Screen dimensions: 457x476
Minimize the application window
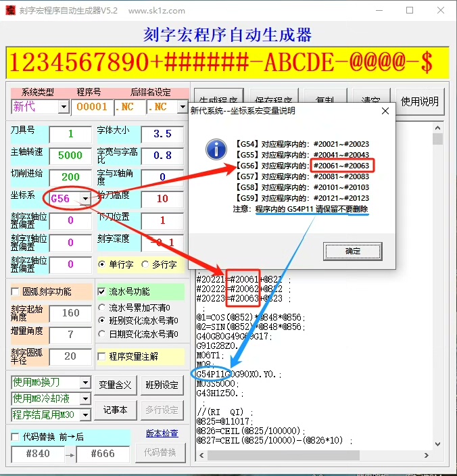379,10
